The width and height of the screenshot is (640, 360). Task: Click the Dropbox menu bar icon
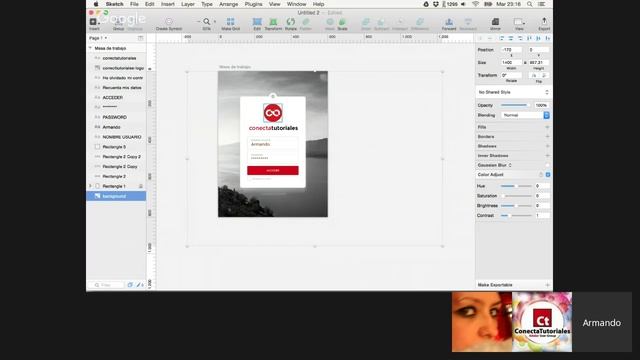point(436,4)
